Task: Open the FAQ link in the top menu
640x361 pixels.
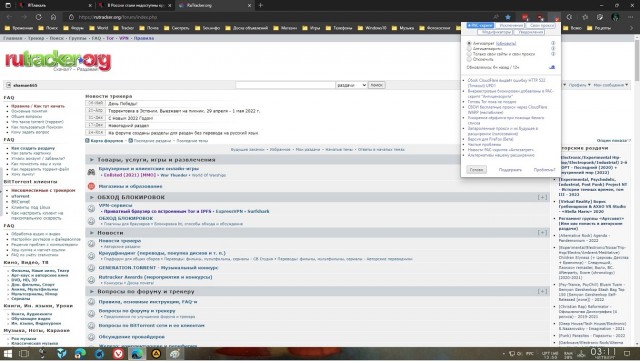Action: (96, 38)
